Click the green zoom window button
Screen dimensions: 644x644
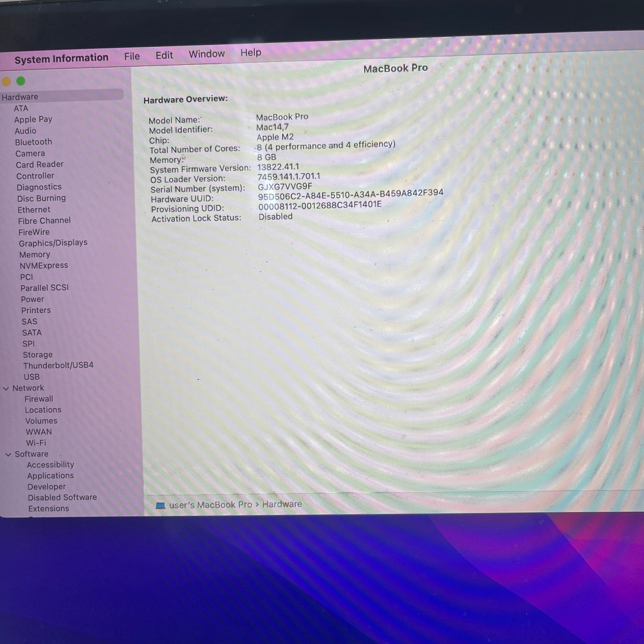point(21,81)
